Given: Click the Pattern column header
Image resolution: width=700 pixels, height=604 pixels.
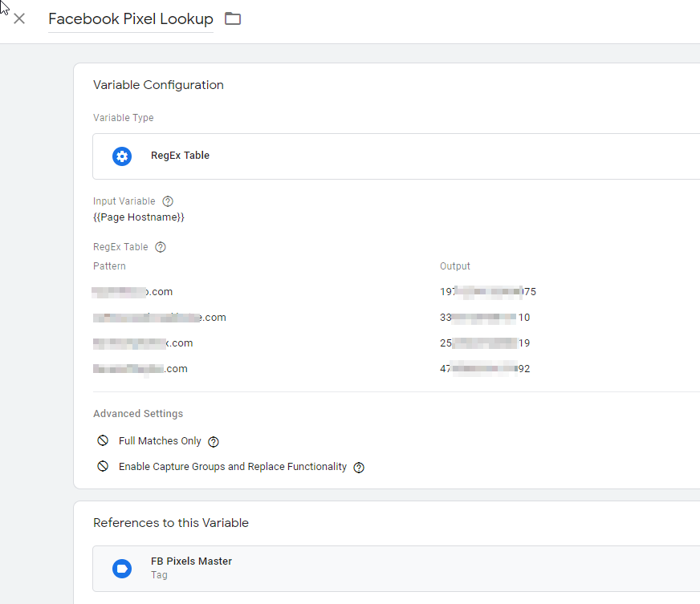Looking at the screenshot, I should (x=109, y=266).
